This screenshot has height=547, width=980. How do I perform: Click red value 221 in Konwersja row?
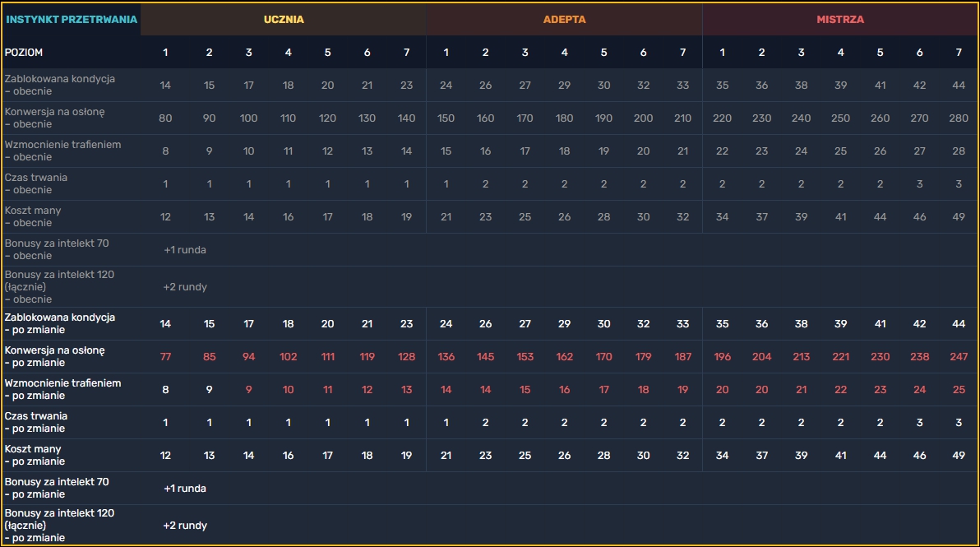pyautogui.click(x=840, y=357)
